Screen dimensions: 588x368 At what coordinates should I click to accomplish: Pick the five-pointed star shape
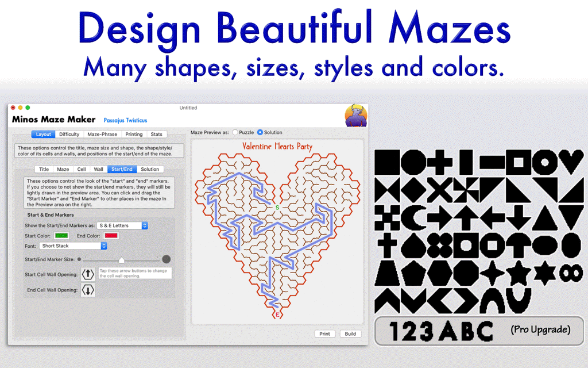coord(517,273)
